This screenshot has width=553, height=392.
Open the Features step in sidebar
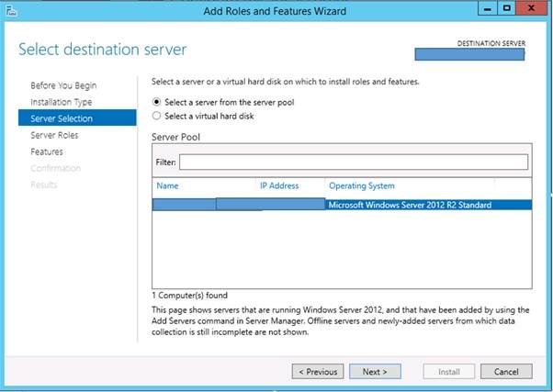47,151
